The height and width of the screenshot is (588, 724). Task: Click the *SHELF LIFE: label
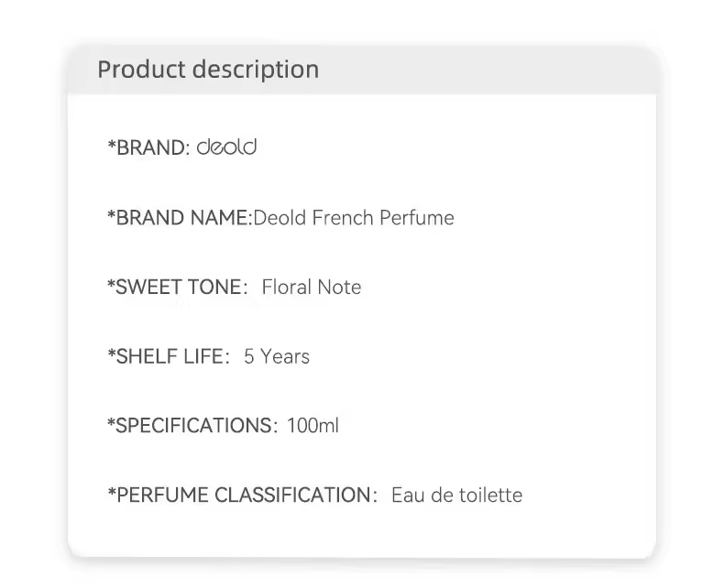tap(169, 356)
